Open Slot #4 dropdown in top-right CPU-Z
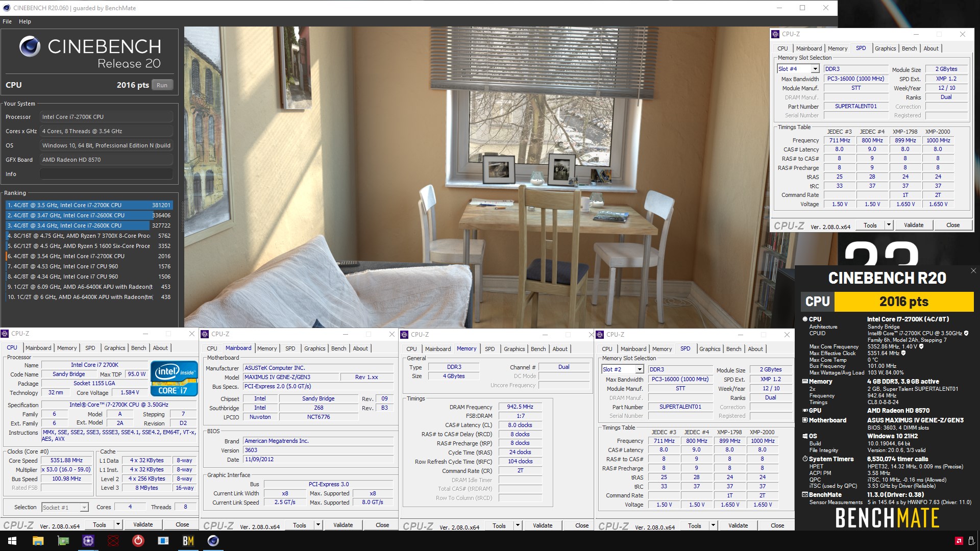The width and height of the screenshot is (980, 551). pos(815,69)
